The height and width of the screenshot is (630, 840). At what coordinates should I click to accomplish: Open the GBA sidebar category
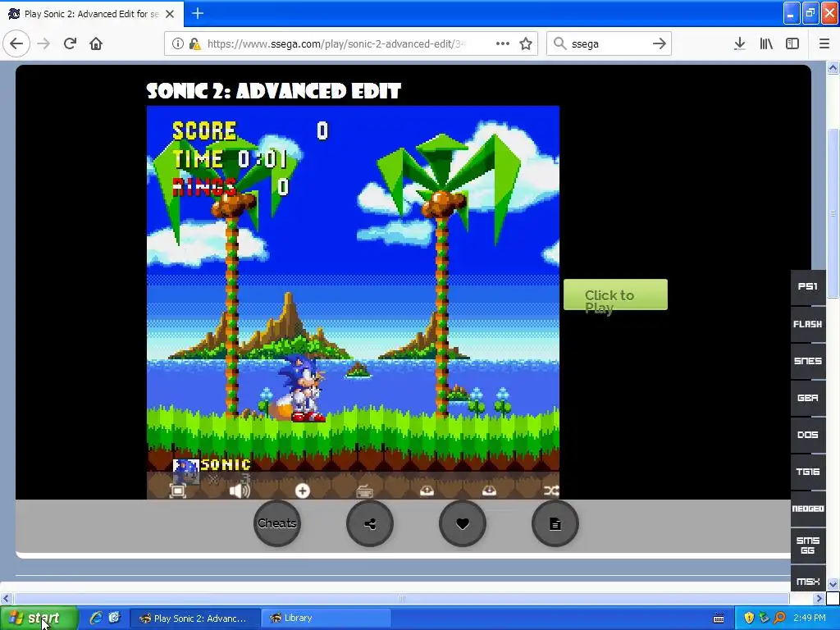click(x=808, y=398)
